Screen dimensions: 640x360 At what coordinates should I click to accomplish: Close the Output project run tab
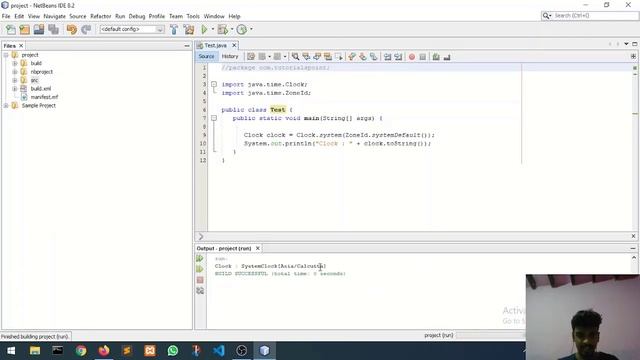point(258,248)
